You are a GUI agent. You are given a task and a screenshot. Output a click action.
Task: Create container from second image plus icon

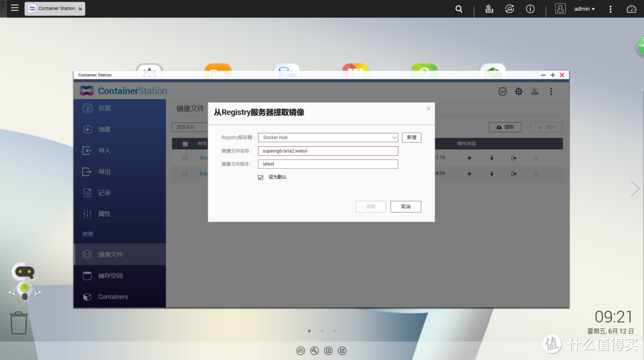click(469, 174)
